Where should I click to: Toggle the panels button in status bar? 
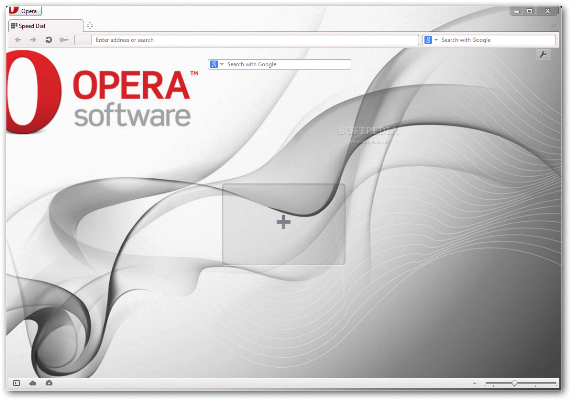(x=16, y=383)
